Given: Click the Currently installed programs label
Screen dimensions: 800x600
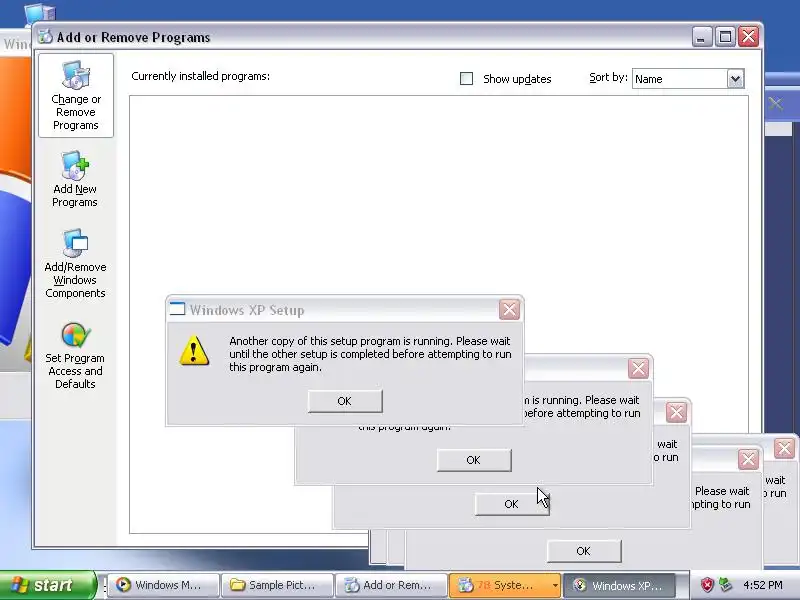Looking at the screenshot, I should pyautogui.click(x=201, y=76).
